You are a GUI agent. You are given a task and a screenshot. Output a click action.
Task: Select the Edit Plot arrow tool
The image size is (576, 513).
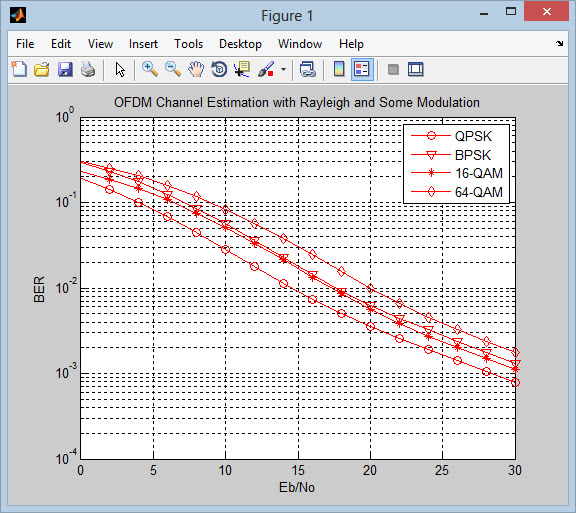(x=120, y=69)
